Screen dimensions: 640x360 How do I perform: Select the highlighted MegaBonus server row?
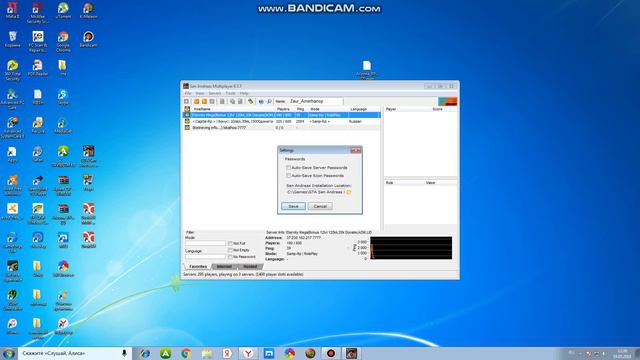coord(282,116)
